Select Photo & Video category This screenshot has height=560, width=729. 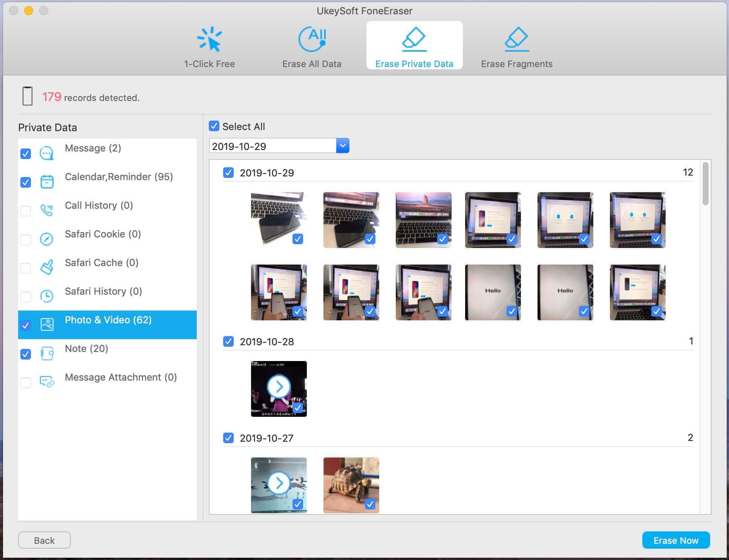tap(108, 320)
